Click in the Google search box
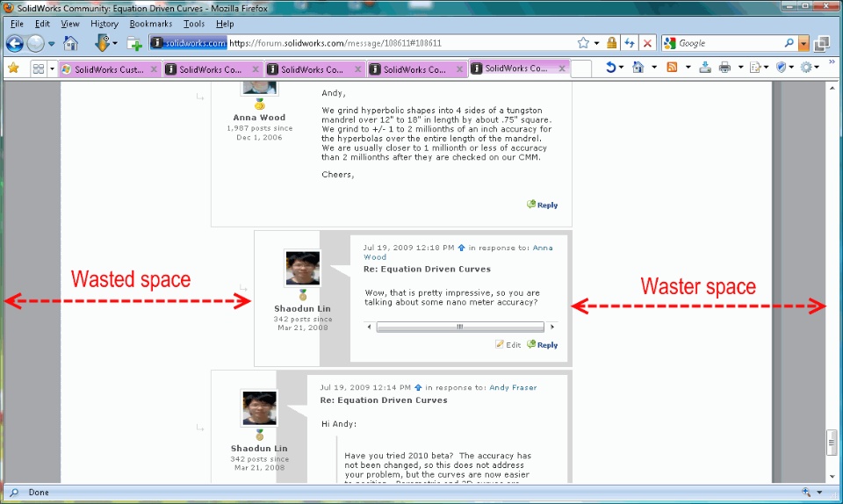Image resolution: width=843 pixels, height=504 pixels. 729,43
